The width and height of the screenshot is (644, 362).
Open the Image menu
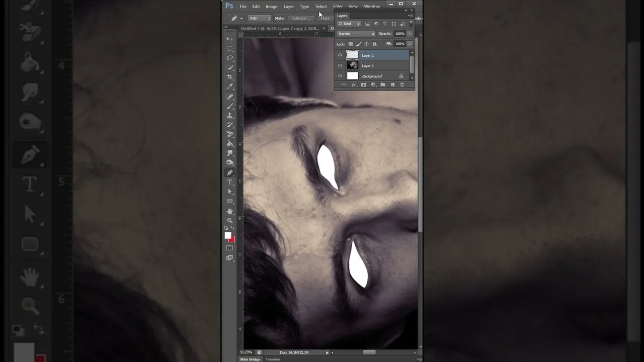(272, 7)
